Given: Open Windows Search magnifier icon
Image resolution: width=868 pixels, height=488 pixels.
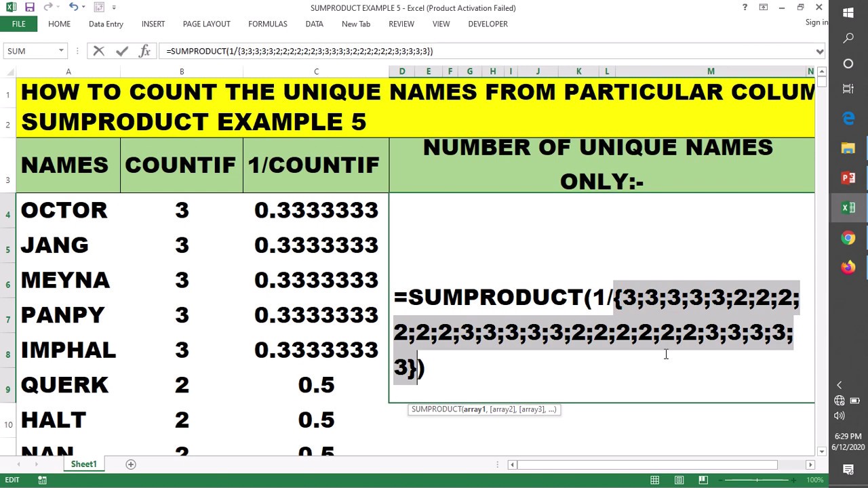Looking at the screenshot, I should (848, 39).
